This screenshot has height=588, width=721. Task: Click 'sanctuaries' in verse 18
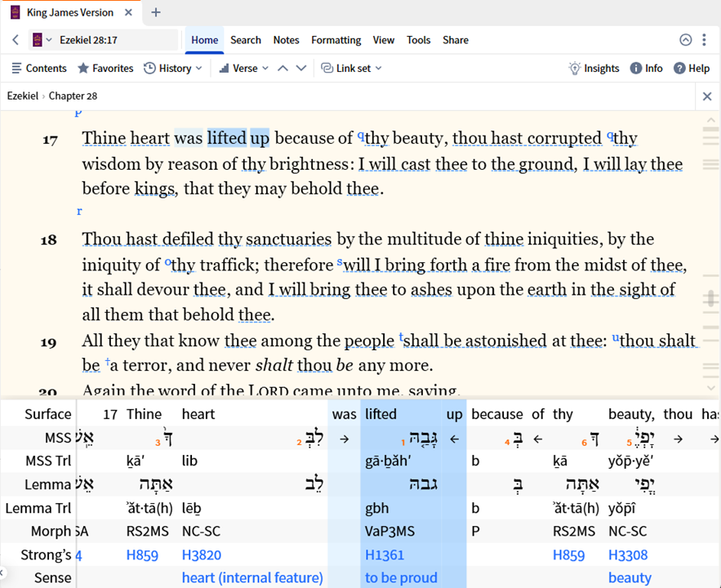click(289, 239)
